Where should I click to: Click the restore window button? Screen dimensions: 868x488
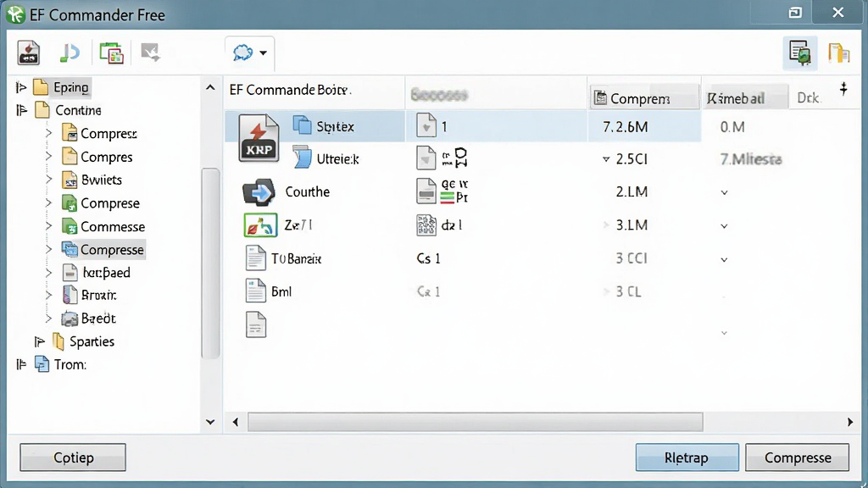click(x=795, y=13)
